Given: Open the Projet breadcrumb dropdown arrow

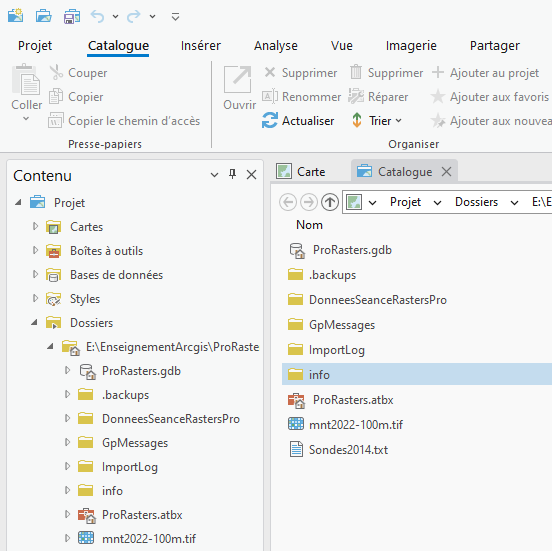Looking at the screenshot, I should 437,203.
